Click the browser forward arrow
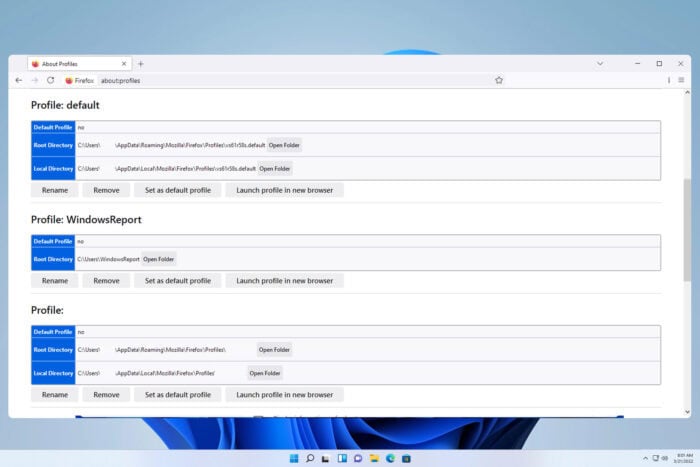 (x=35, y=80)
